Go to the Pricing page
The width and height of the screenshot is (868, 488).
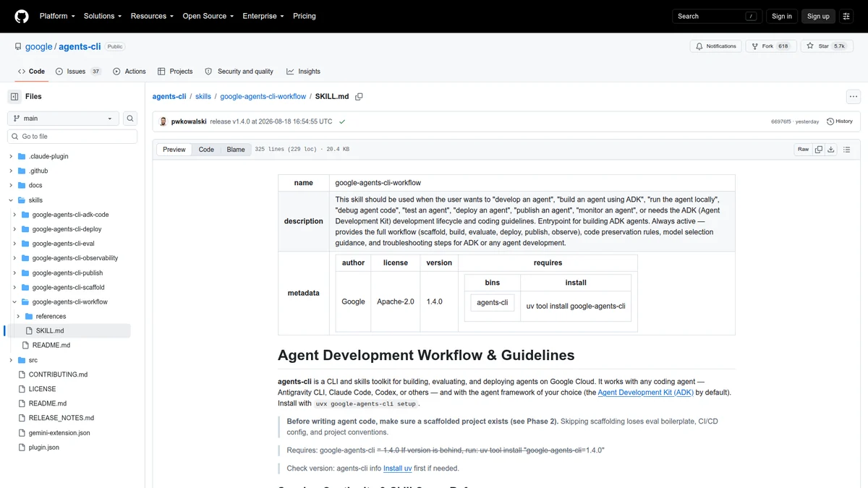coord(305,16)
